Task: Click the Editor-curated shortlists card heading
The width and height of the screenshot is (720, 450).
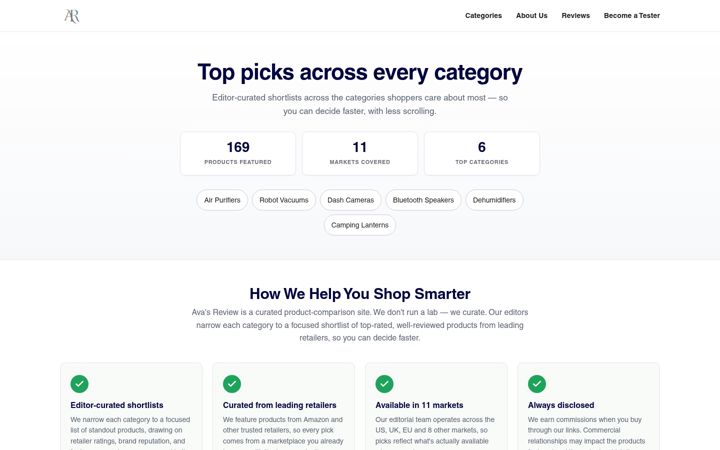Action: tap(117, 405)
